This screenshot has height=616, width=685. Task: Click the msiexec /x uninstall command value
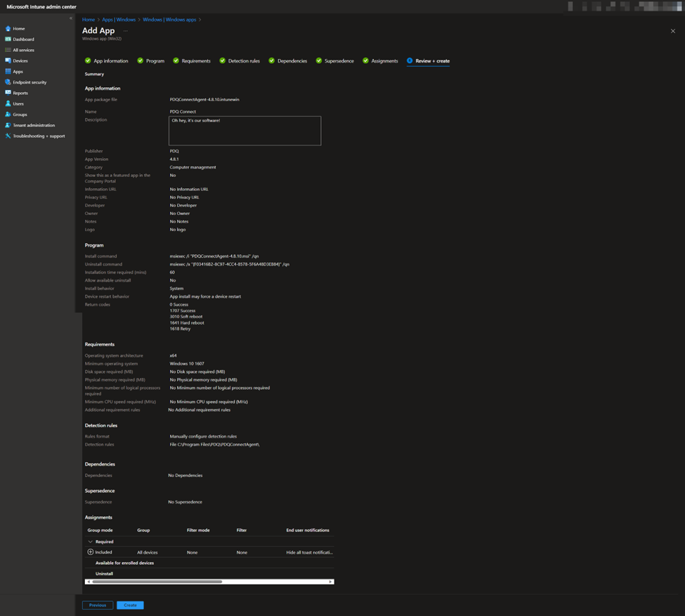coord(229,264)
